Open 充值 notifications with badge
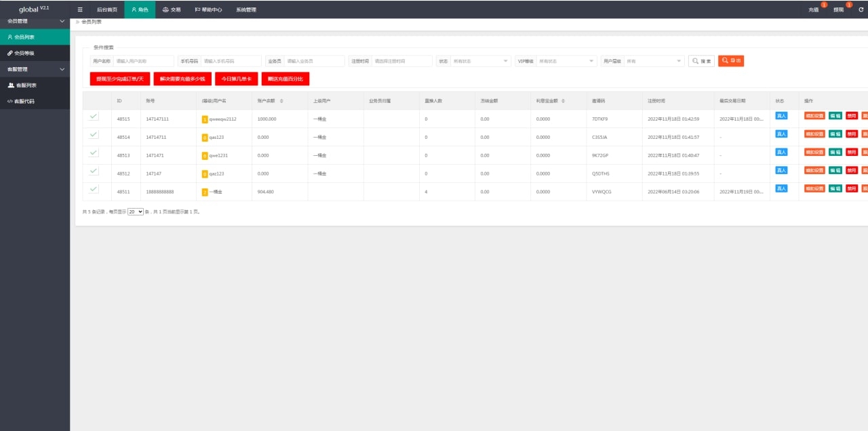868x431 pixels. point(814,9)
